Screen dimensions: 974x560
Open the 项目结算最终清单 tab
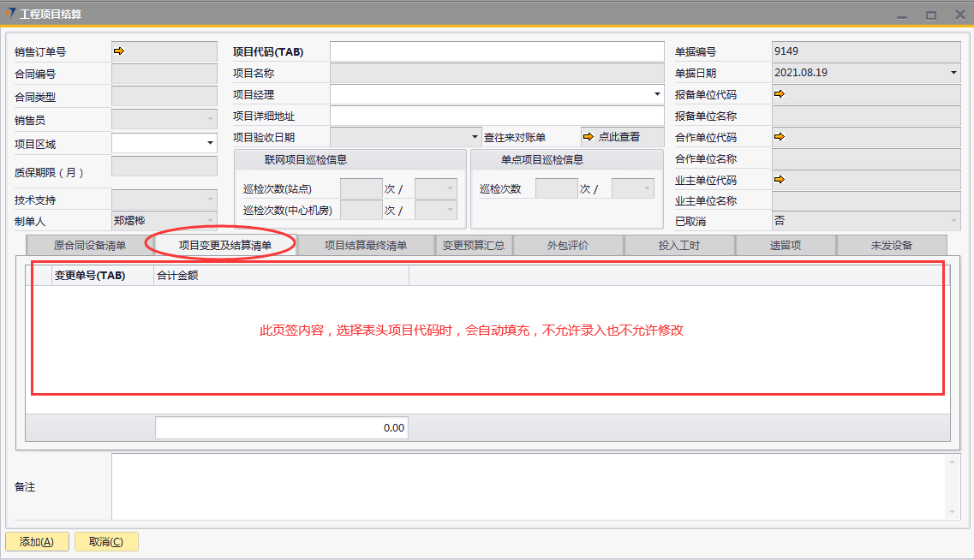point(366,246)
